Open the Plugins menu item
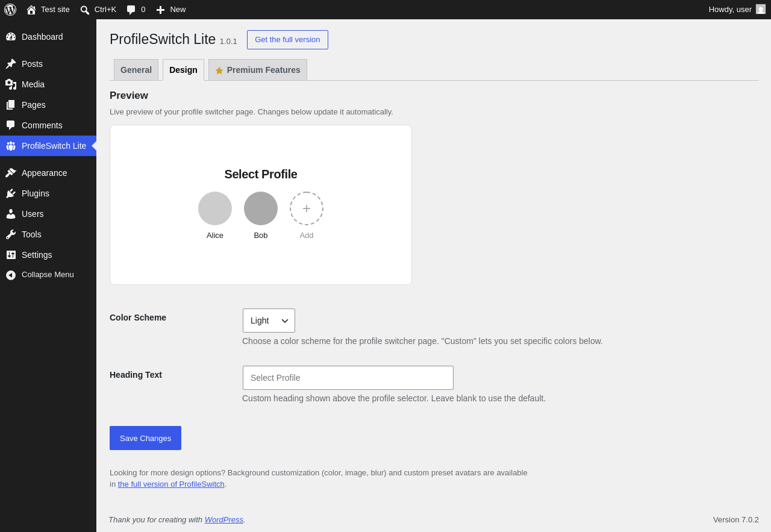Viewport: 771px width, 532px height. coord(48,193)
